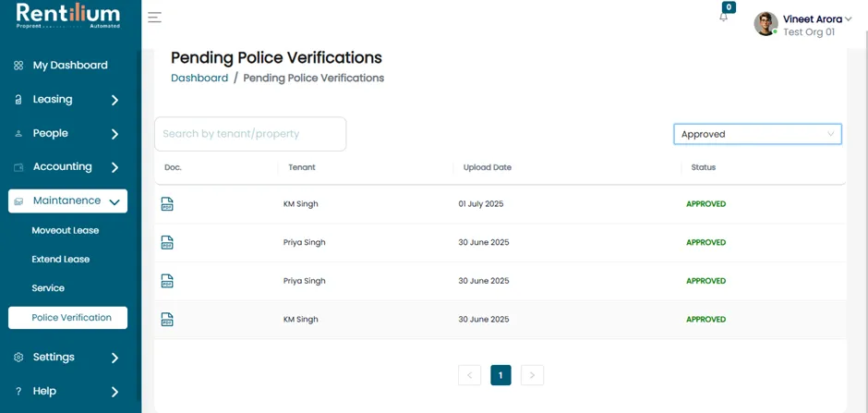Image resolution: width=868 pixels, height=413 pixels.
Task: Expand the People menu chevron
Action: [115, 134]
